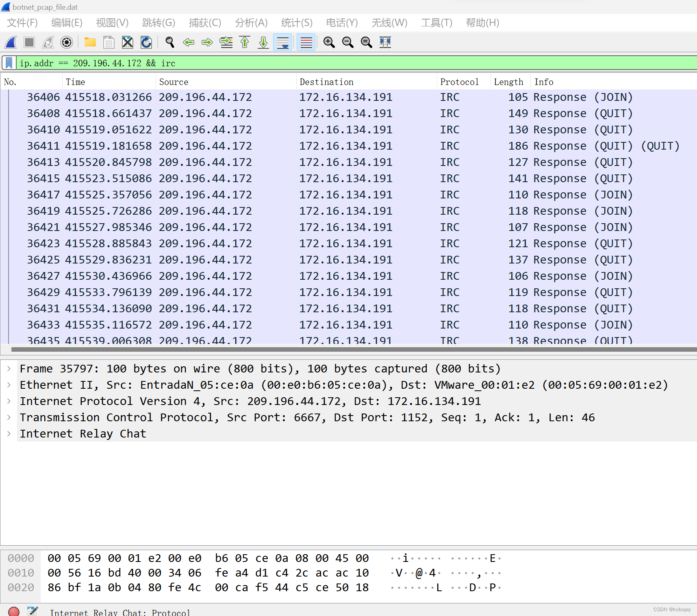Expand the Frame 35797 details

click(9, 368)
